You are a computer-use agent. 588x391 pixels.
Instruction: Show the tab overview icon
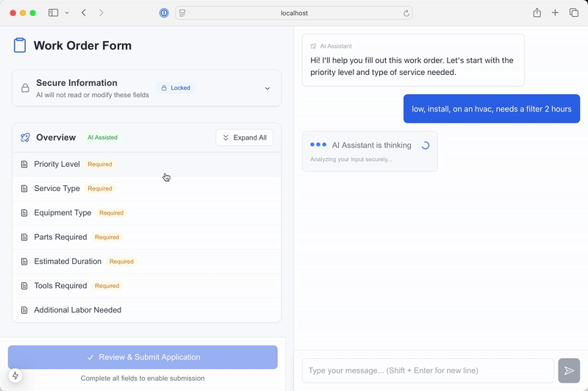point(574,13)
